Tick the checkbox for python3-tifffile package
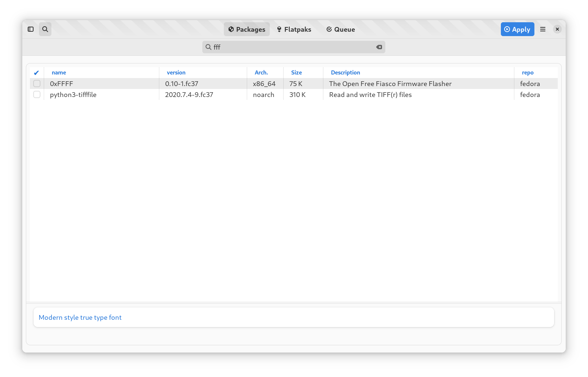 [x=37, y=94]
